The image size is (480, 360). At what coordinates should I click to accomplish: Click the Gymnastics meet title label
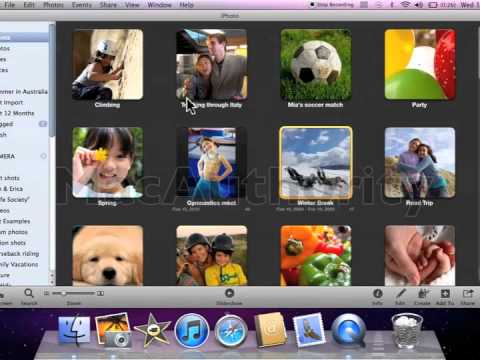coord(211,203)
